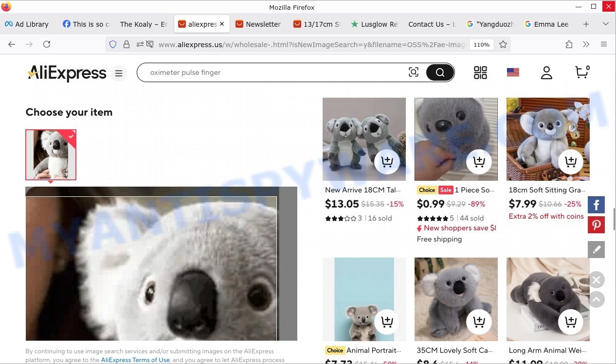Share the page on Pinterest
Screen dimensions: 616x364
(597, 225)
